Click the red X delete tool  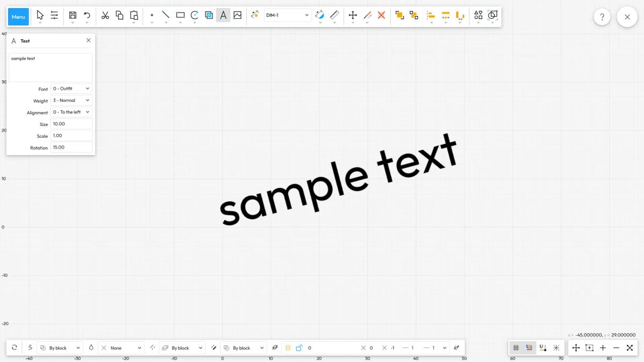point(382,15)
